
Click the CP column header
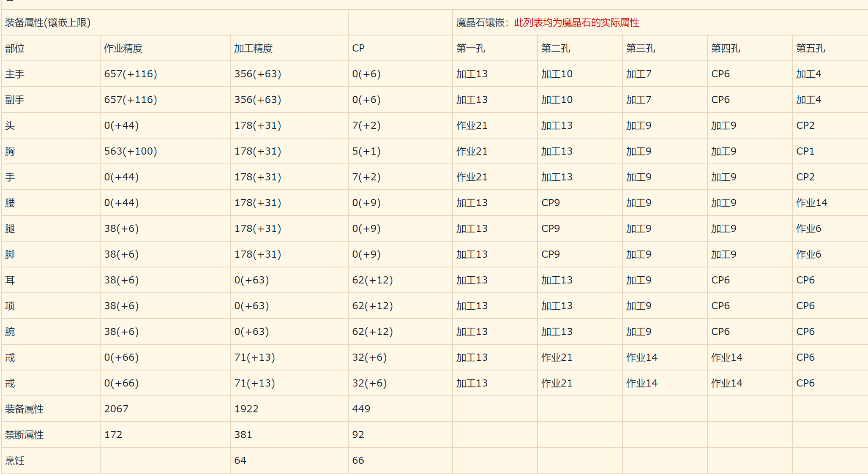[358, 48]
